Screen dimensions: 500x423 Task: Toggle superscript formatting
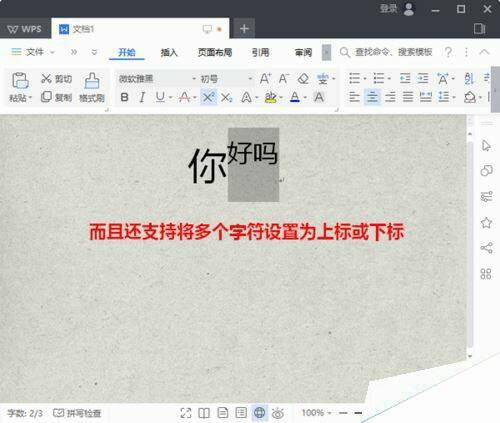[x=209, y=97]
